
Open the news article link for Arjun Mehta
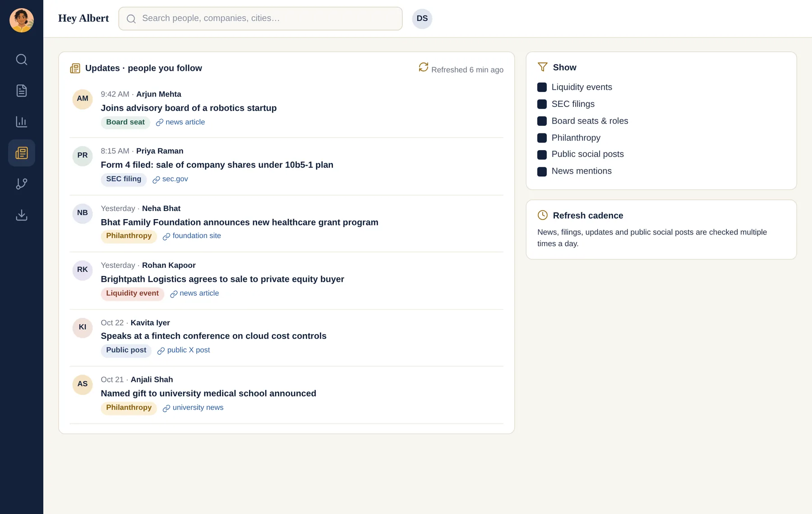(180, 122)
